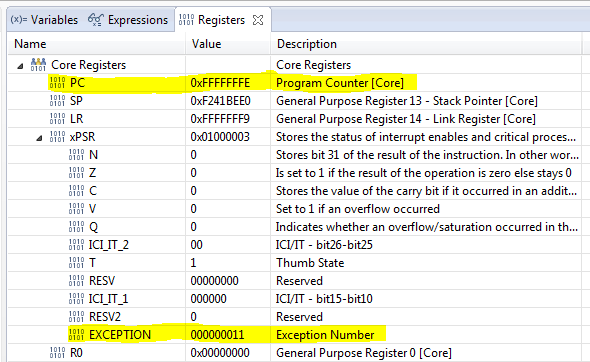Click the Value column header
This screenshot has width=590, height=362.
pyautogui.click(x=228, y=44)
